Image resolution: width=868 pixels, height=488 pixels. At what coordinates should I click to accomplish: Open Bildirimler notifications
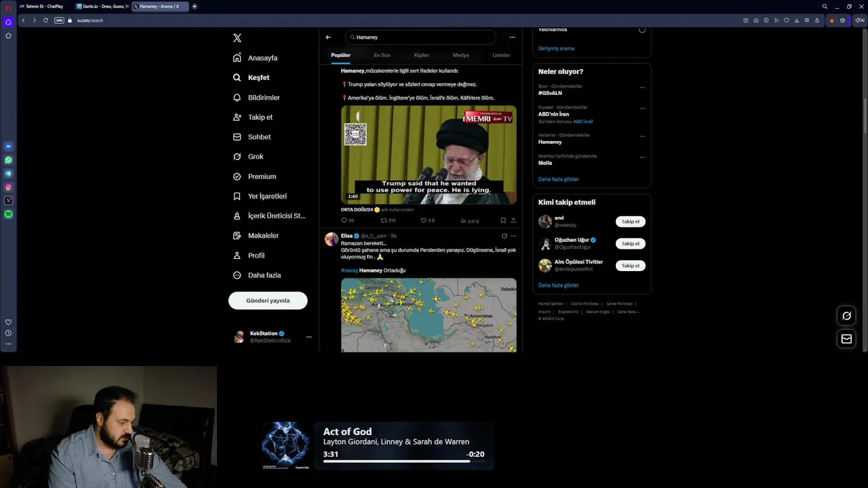(x=256, y=98)
